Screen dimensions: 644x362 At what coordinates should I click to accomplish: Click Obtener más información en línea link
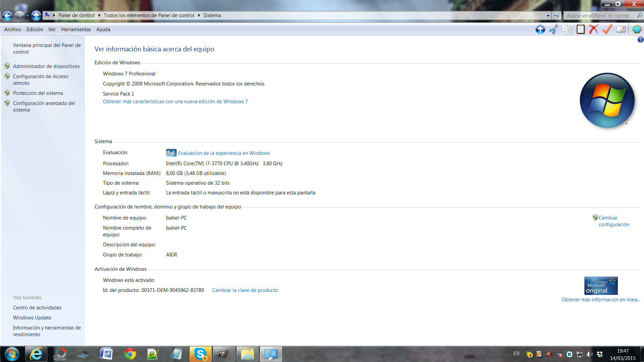tap(601, 300)
